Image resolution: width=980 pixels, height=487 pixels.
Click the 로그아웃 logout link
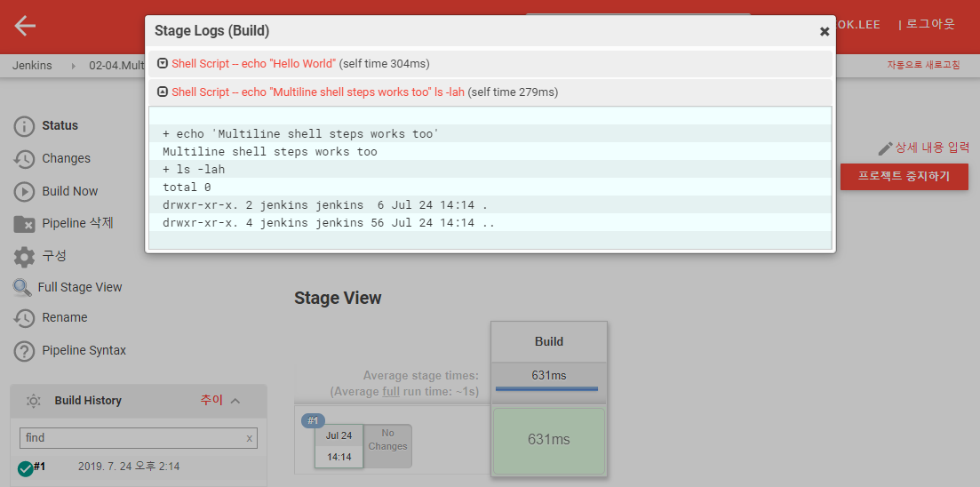pos(930,24)
